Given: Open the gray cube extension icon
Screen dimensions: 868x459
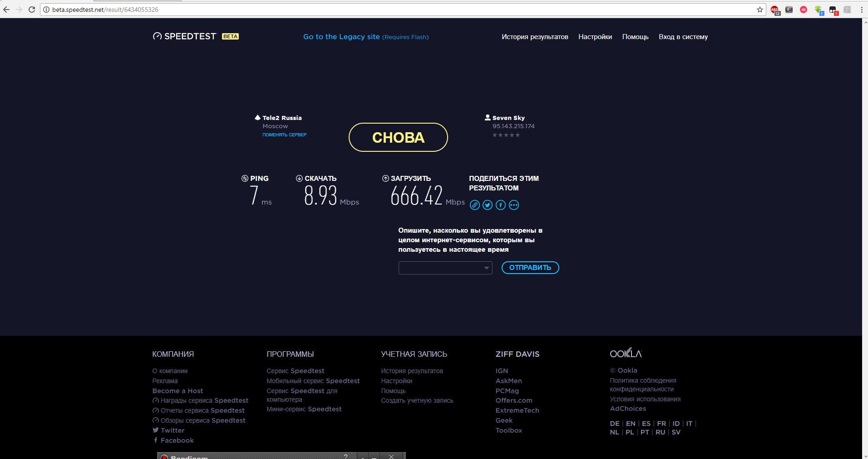Looking at the screenshot, I should coord(847,10).
